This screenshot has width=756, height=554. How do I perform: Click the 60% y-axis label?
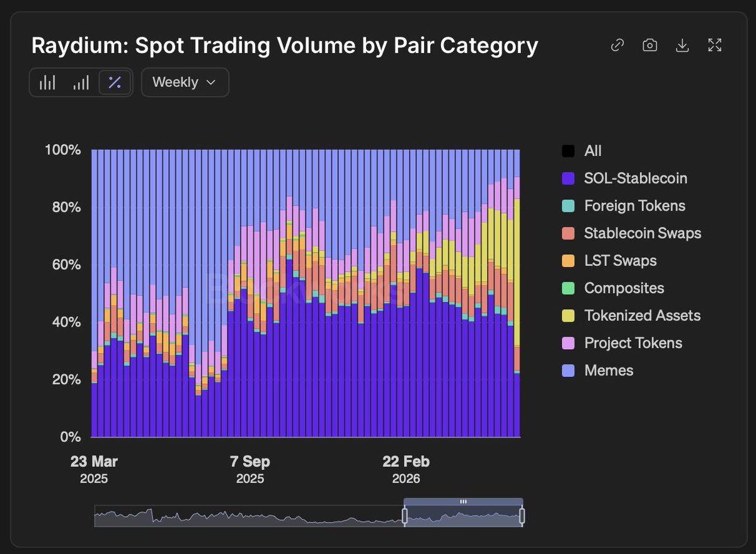pos(66,265)
